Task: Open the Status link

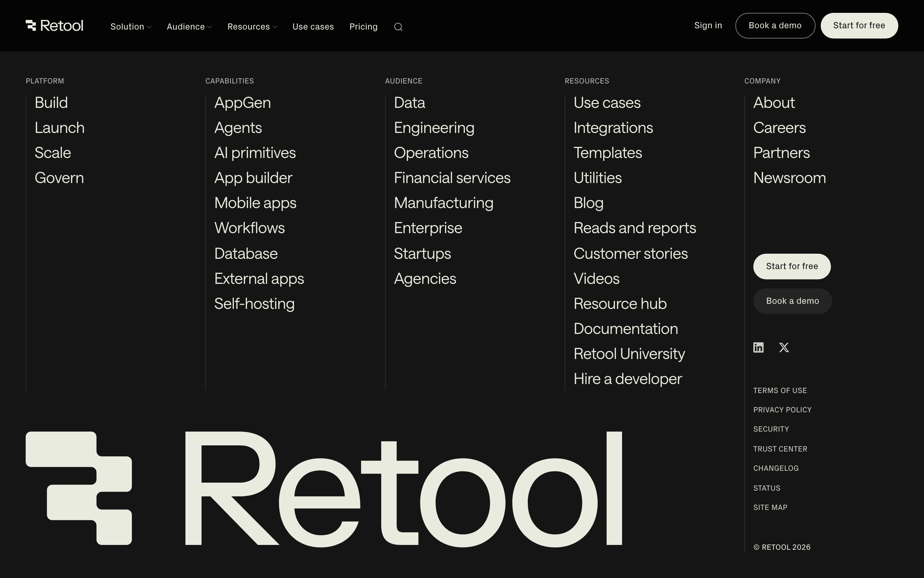Action: (767, 488)
